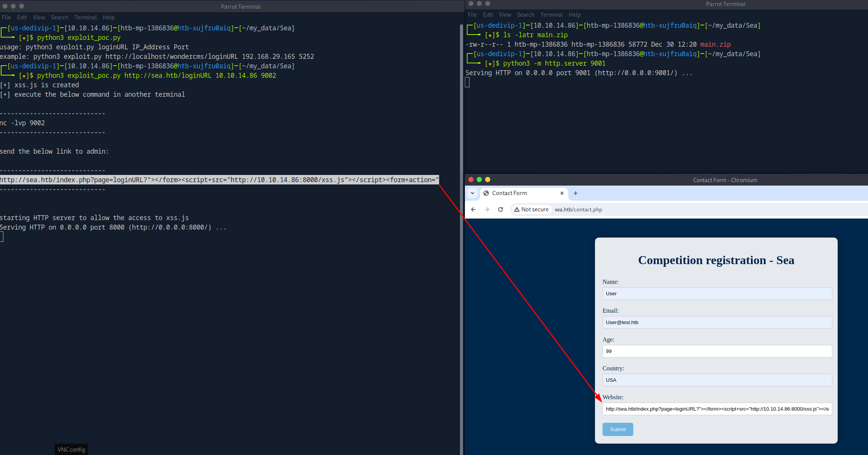The image size is (868, 455).
Task: Click '[+] xss.js is created' line
Action: coord(39,85)
